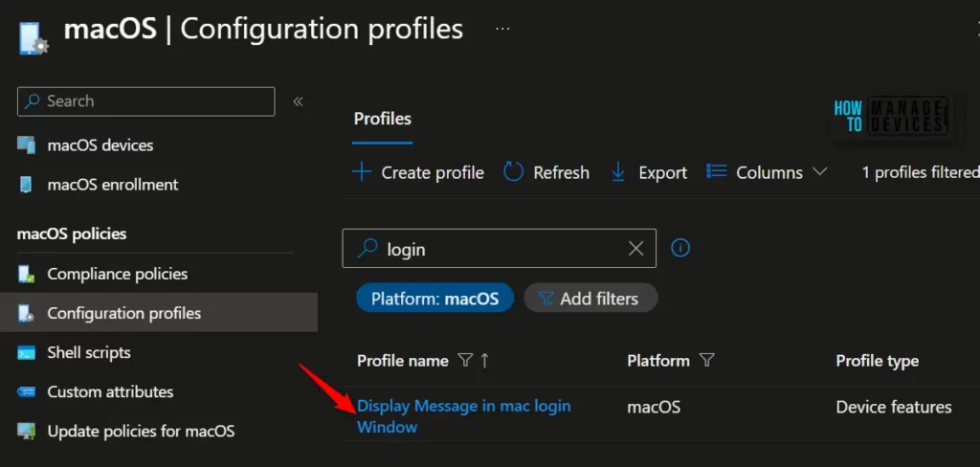This screenshot has height=467, width=980.
Task: Click the profile search field containing login
Action: click(500, 249)
